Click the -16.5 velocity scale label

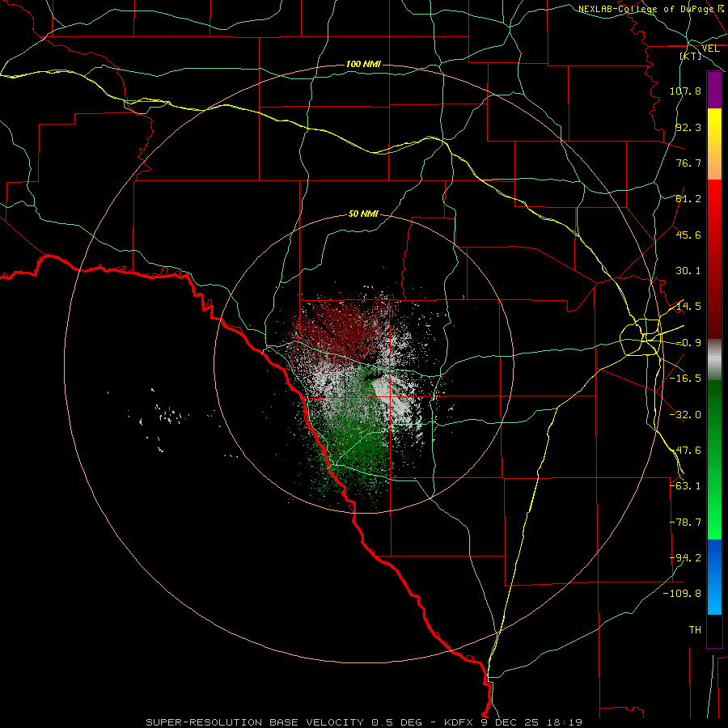685,379
